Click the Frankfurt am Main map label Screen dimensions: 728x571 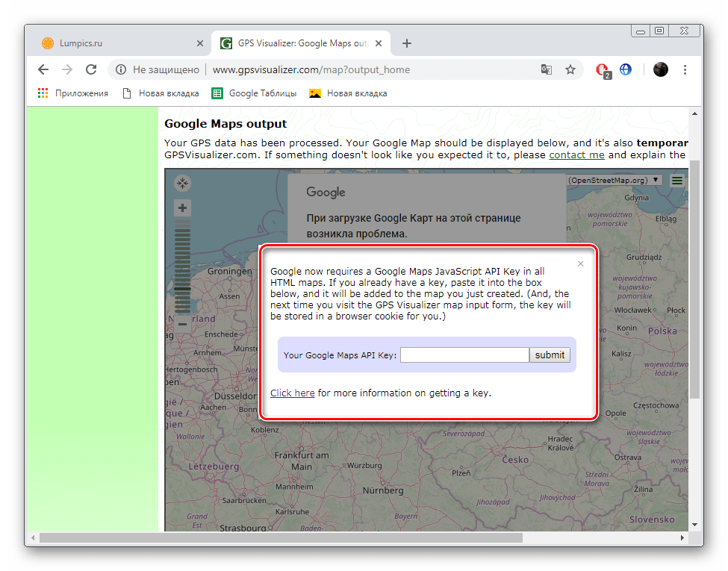click(x=302, y=461)
